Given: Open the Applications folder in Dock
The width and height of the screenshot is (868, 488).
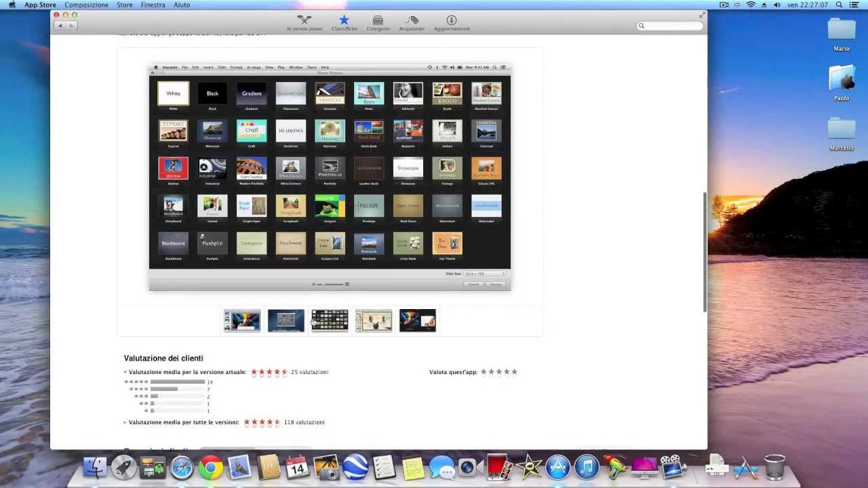Looking at the screenshot, I should tap(745, 468).
